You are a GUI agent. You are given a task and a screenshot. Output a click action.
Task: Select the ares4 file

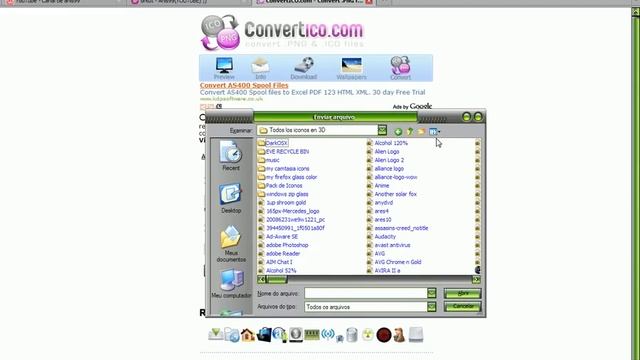pyautogui.click(x=378, y=211)
